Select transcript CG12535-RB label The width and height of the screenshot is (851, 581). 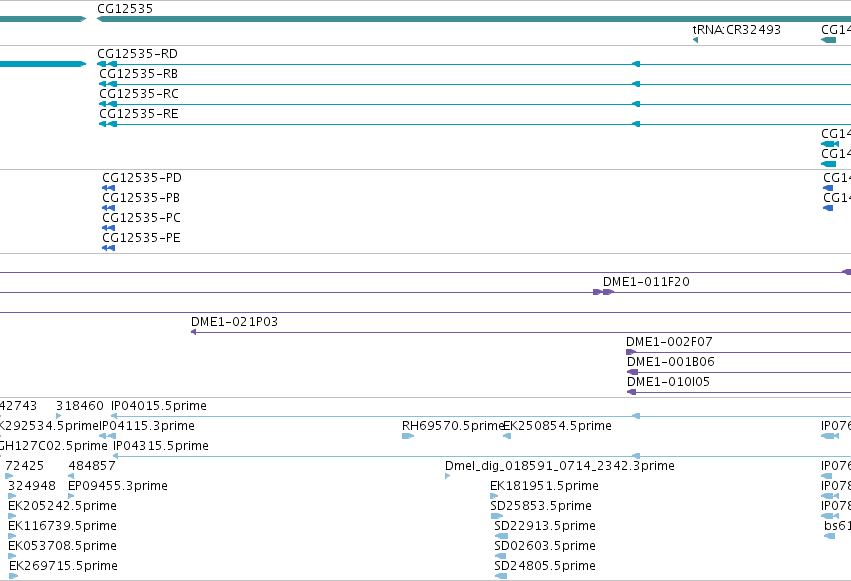tap(138, 74)
